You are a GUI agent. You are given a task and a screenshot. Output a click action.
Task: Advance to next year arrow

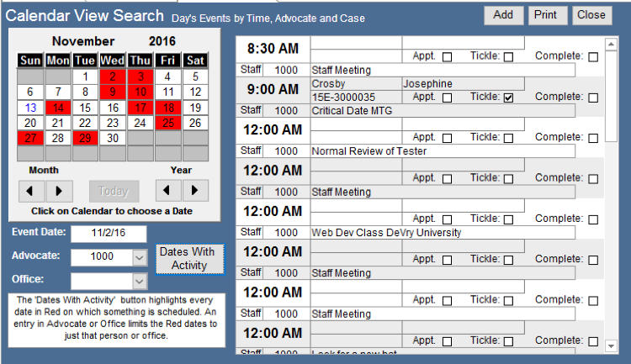click(195, 190)
